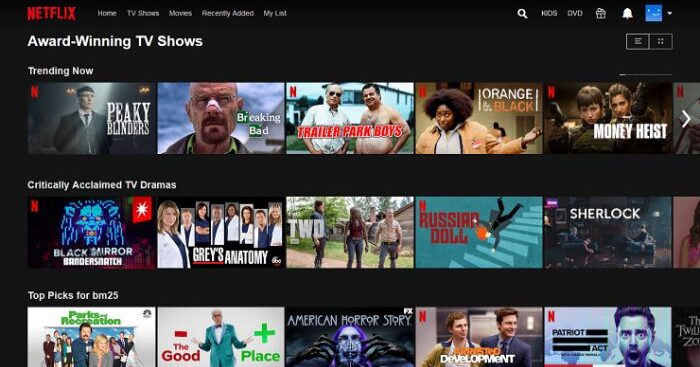This screenshot has width=700, height=367.
Task: Open The Good Place thumbnail
Action: 221,337
